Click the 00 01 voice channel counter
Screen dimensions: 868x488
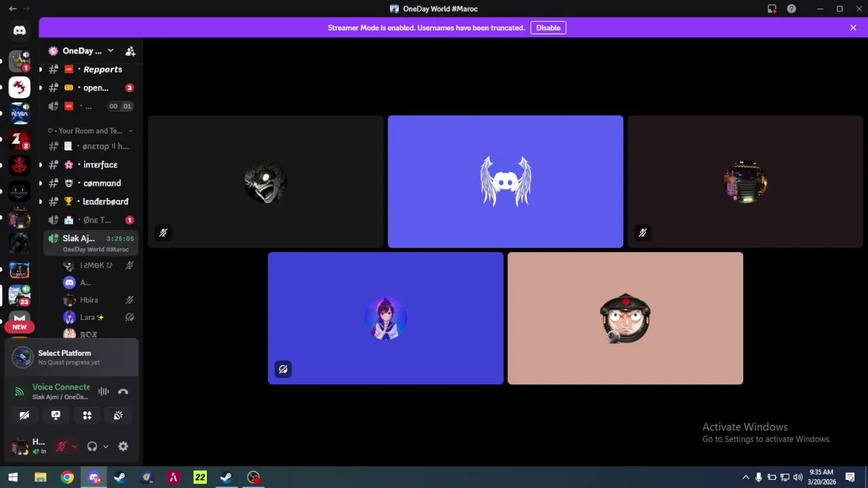coord(120,106)
